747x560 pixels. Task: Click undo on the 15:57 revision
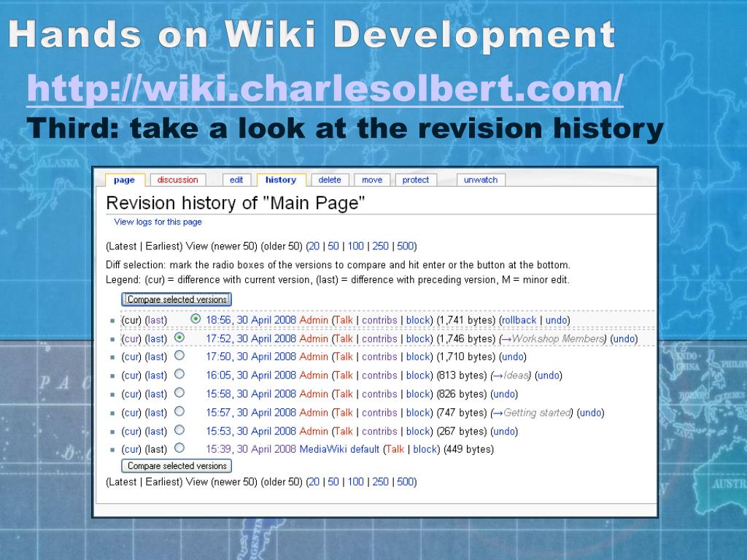coord(590,413)
